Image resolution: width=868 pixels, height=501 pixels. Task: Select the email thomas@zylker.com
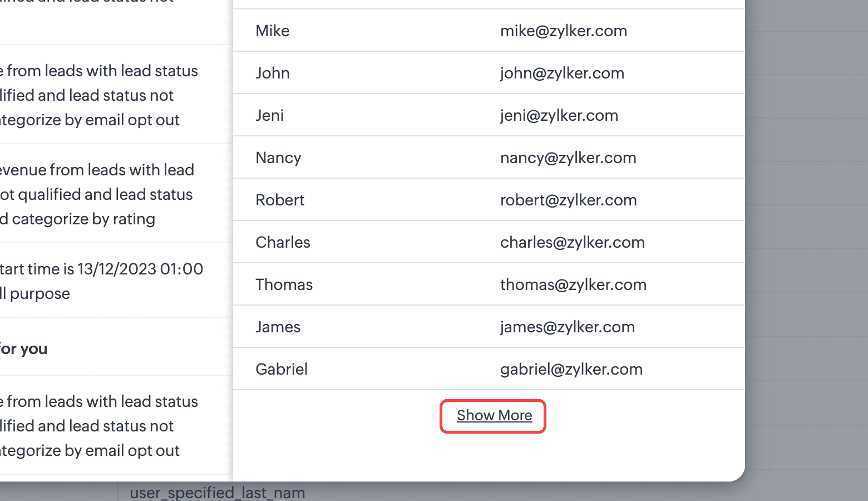click(x=573, y=284)
